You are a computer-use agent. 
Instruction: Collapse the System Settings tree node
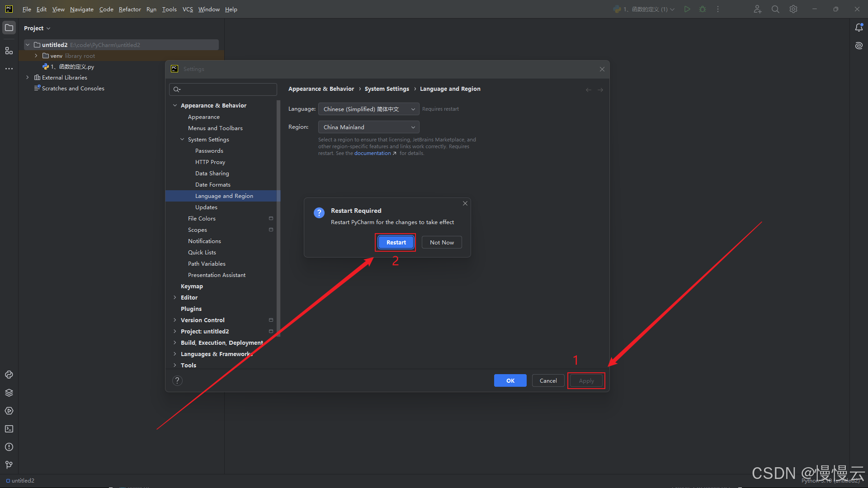182,139
